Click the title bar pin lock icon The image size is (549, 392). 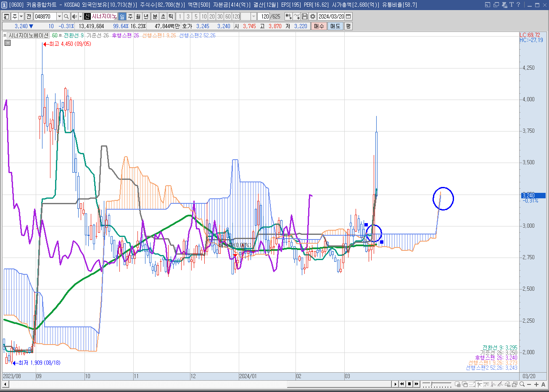tap(504, 5)
